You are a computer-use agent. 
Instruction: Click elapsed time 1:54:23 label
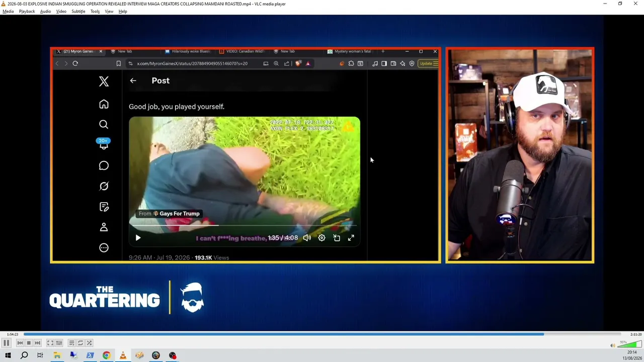point(12,334)
